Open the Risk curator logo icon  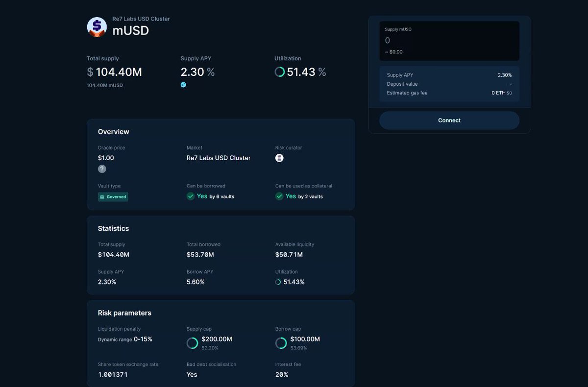pos(279,158)
